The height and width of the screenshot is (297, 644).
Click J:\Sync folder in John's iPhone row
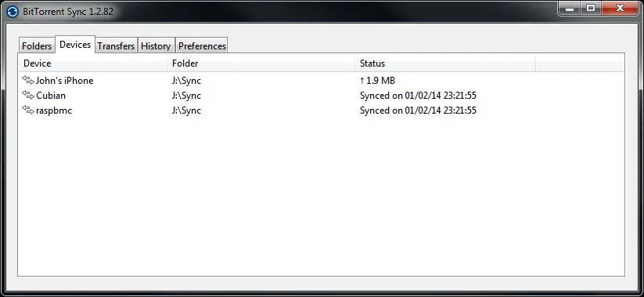186,81
